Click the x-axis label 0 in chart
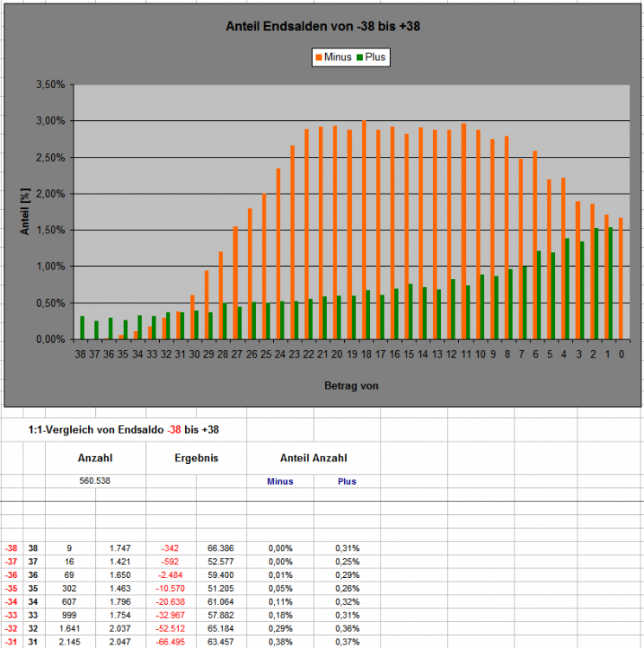Viewport: 644px width, 648px height. tap(622, 354)
